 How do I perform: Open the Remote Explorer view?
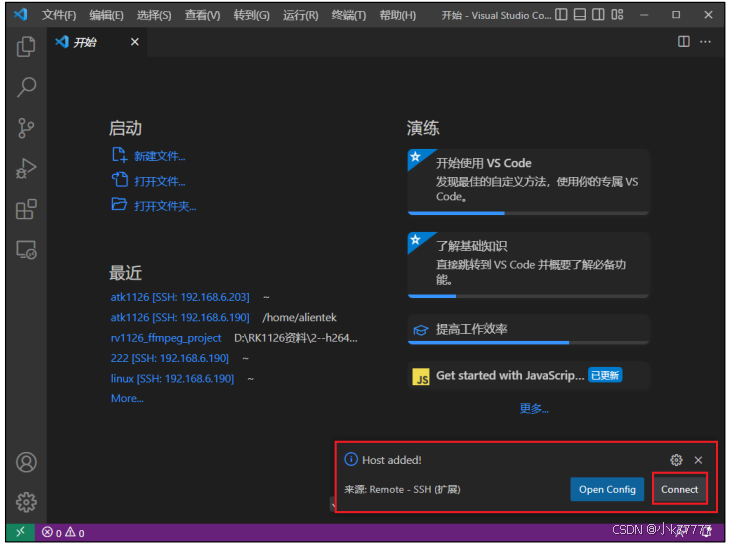point(26,250)
